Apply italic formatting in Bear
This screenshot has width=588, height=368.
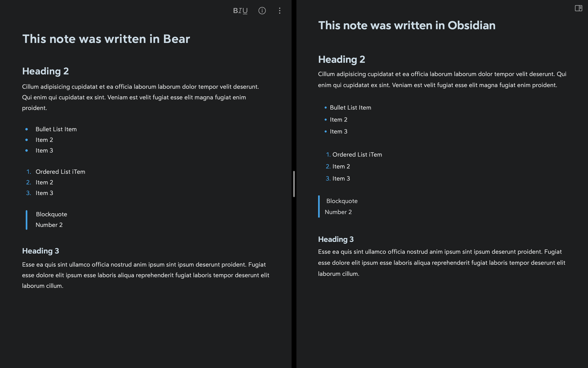coord(240,11)
